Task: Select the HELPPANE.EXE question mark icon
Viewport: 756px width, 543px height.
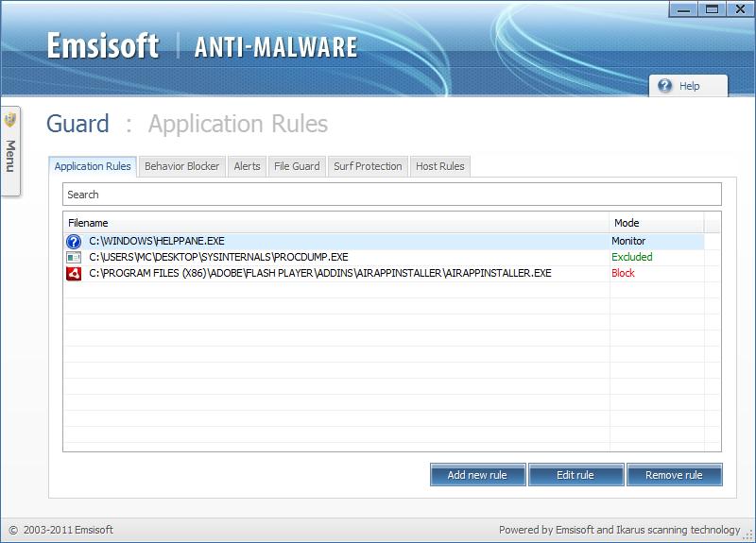Action: click(x=74, y=241)
